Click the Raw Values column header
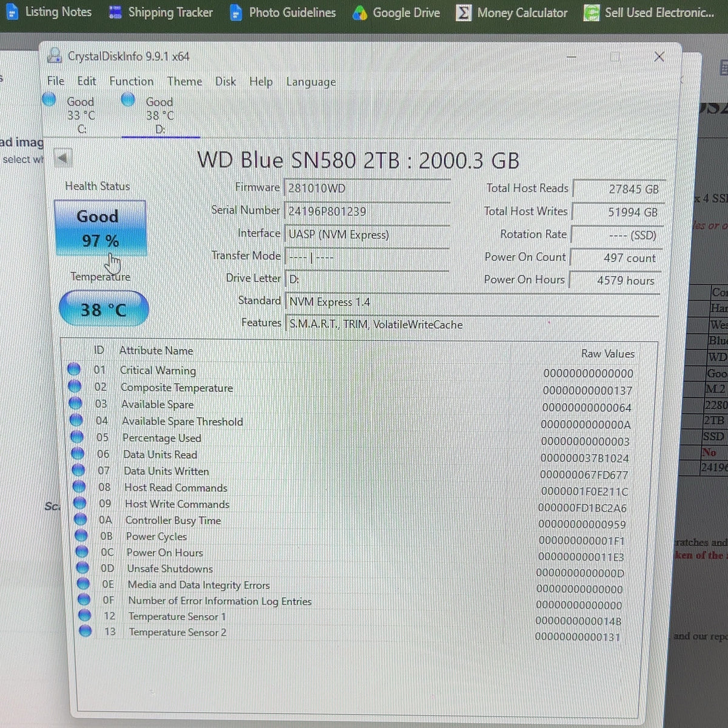The width and height of the screenshot is (728, 728). click(x=608, y=354)
